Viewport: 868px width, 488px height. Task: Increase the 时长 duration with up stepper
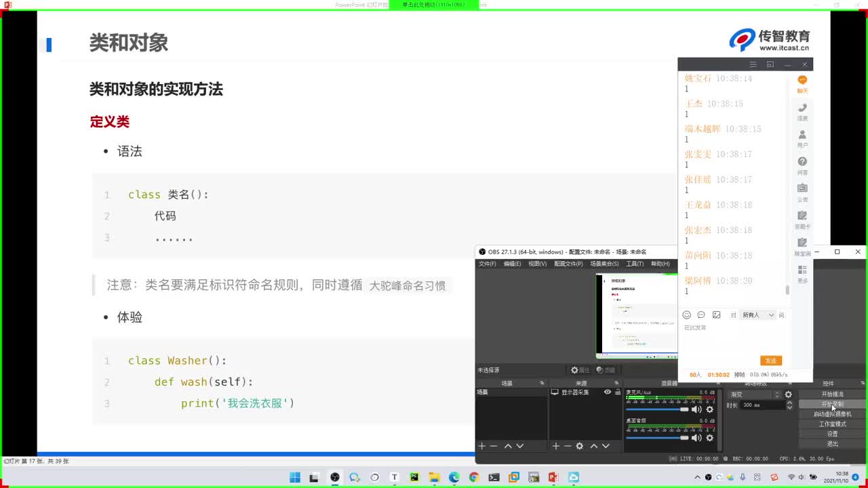coord(789,403)
